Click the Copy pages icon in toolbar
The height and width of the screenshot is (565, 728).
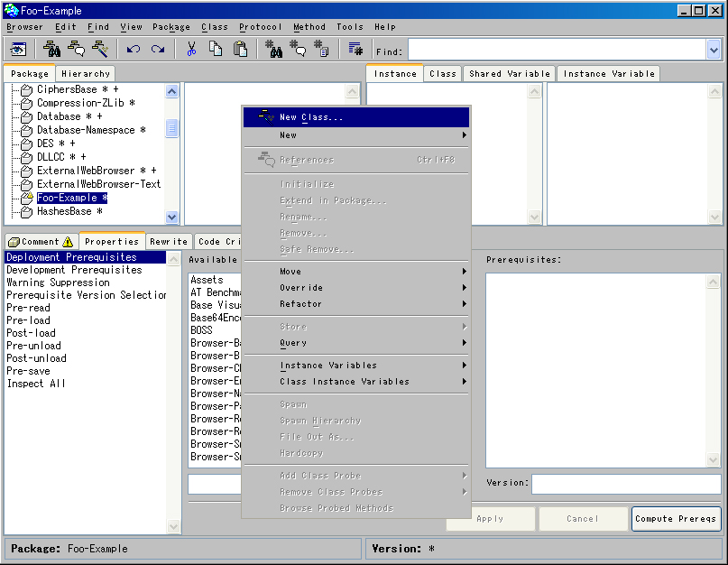coord(216,49)
